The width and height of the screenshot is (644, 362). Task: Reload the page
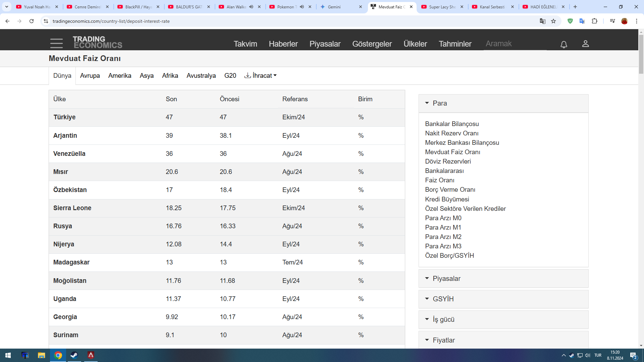click(32, 21)
